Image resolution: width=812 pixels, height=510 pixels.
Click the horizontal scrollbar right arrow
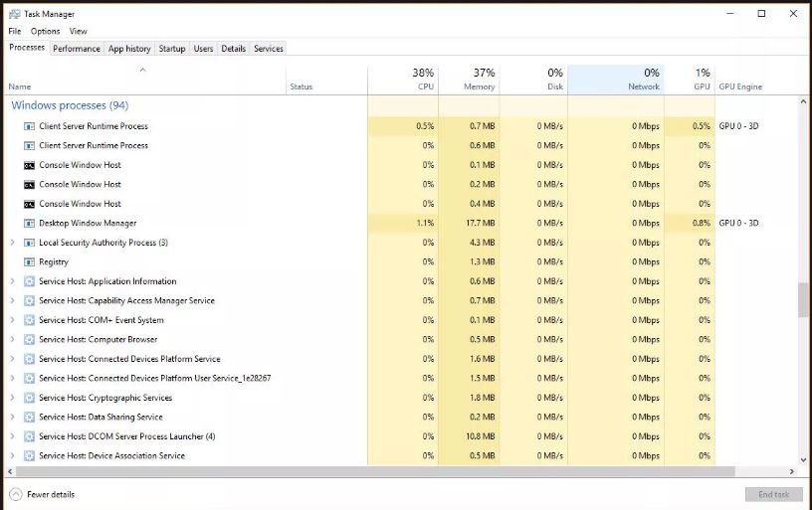[792, 471]
